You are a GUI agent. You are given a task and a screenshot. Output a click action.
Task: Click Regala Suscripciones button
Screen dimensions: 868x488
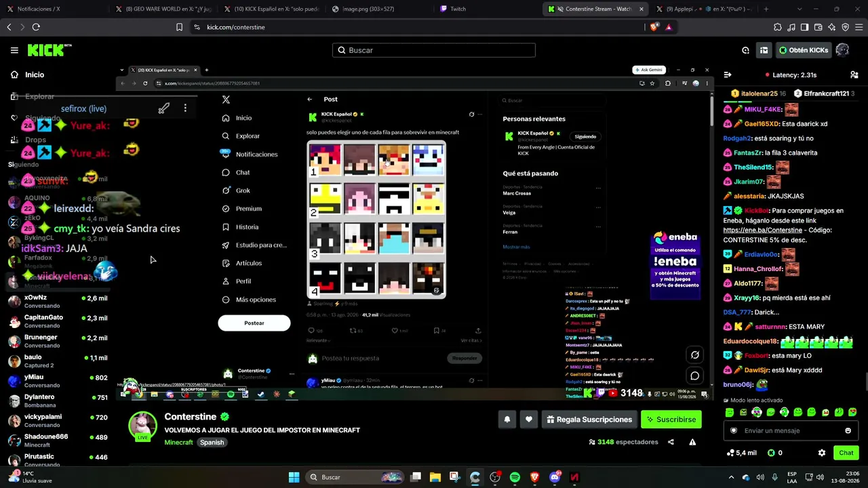[588, 420]
